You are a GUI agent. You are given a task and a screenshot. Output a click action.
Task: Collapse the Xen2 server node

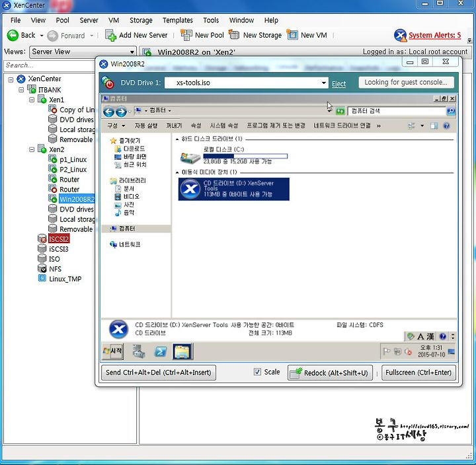tap(32, 149)
